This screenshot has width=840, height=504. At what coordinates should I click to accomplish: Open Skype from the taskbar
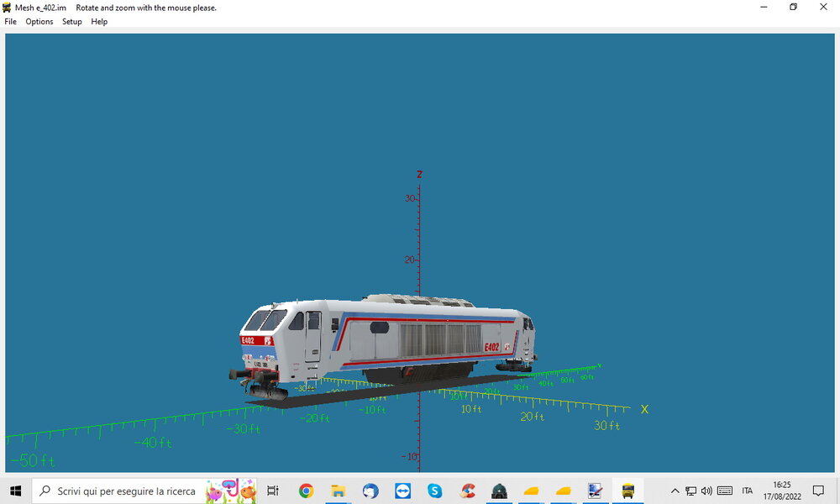click(434, 491)
